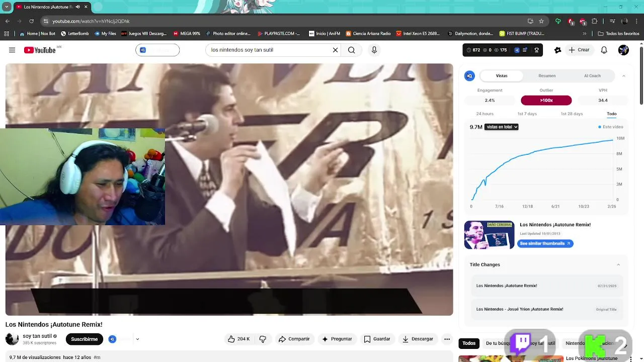The width and height of the screenshot is (644, 362).
Task: Go back with the browser back arrow
Action: [x=7, y=21]
